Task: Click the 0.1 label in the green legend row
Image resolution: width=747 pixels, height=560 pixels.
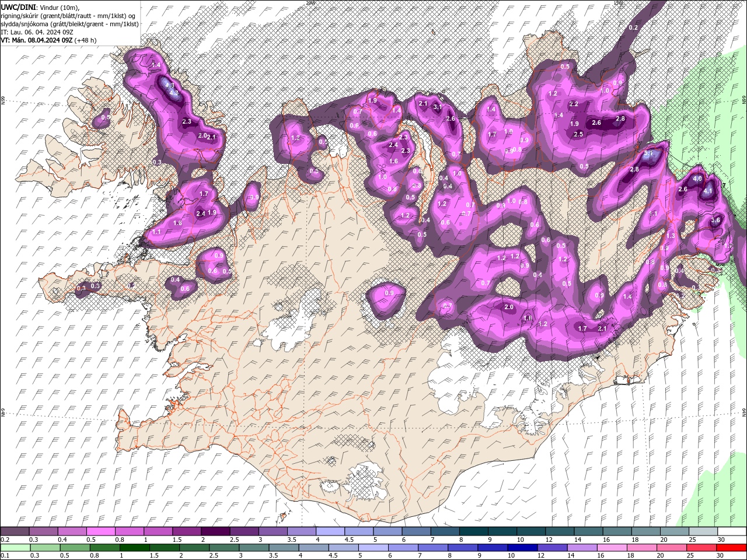Action: tap(5, 556)
